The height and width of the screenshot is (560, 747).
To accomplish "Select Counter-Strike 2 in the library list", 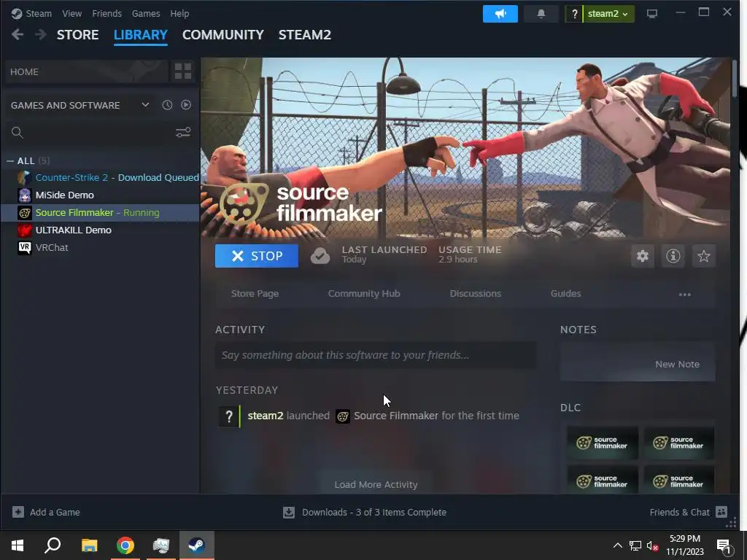I will [x=100, y=177].
